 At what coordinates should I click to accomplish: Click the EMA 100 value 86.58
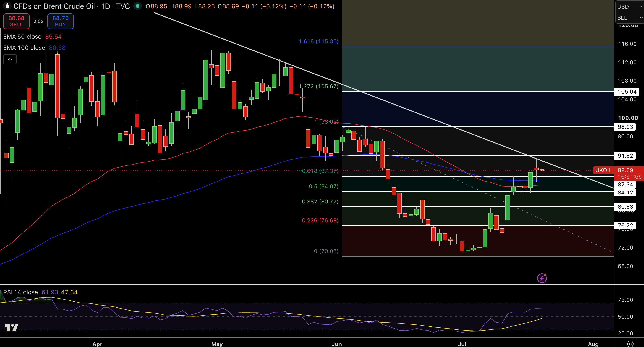point(57,48)
